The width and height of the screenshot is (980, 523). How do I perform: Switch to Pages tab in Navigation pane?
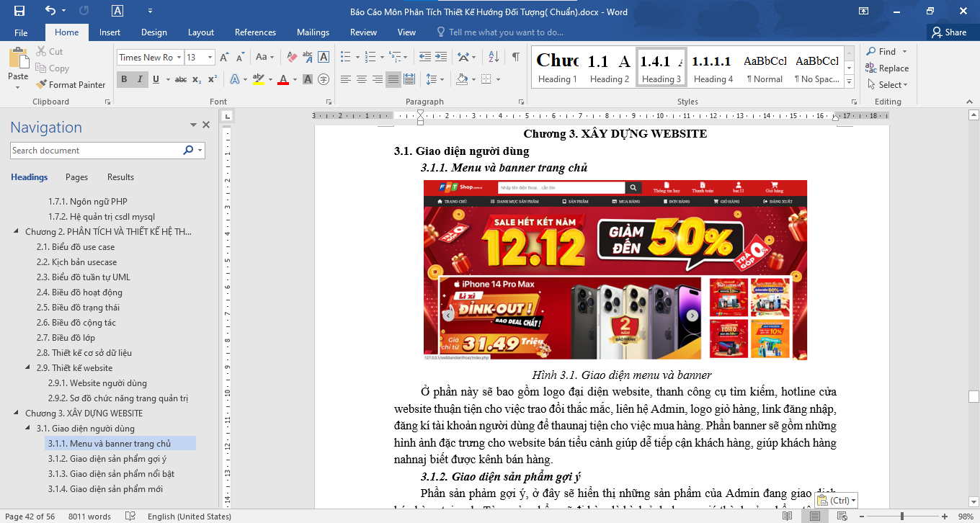tap(76, 177)
